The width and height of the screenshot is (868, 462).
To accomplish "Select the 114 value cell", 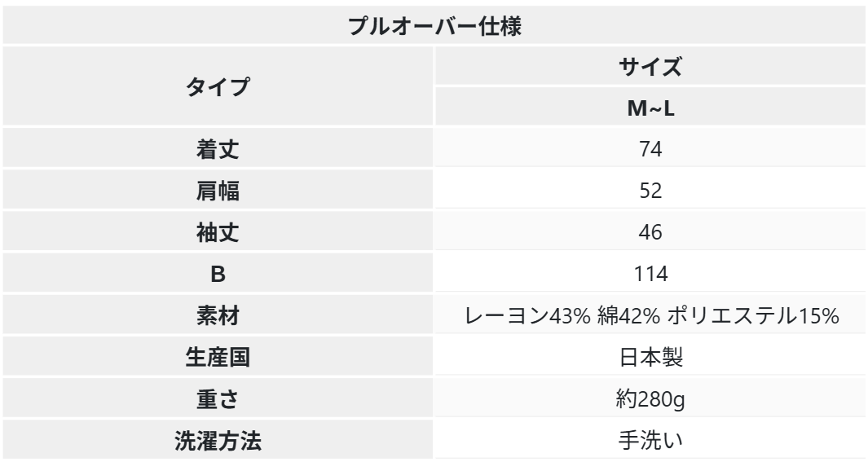I will 650,275.
